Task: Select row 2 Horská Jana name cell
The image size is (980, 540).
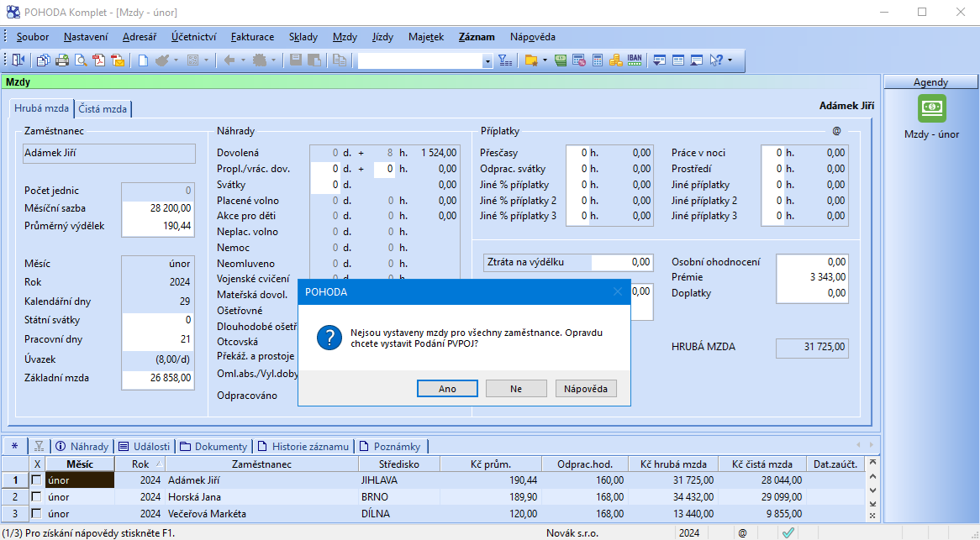Action: pos(262,497)
